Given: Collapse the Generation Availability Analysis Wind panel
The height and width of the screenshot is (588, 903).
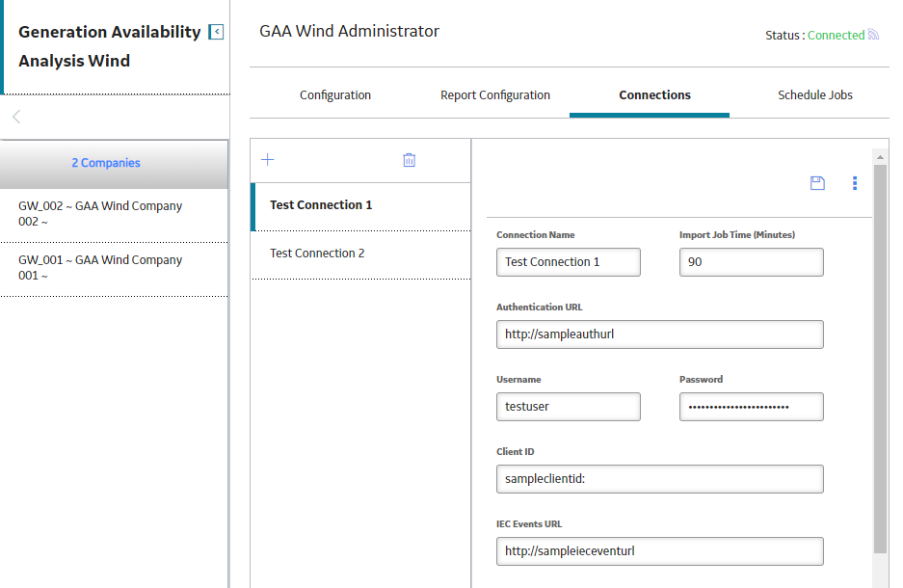Looking at the screenshot, I should (216, 32).
